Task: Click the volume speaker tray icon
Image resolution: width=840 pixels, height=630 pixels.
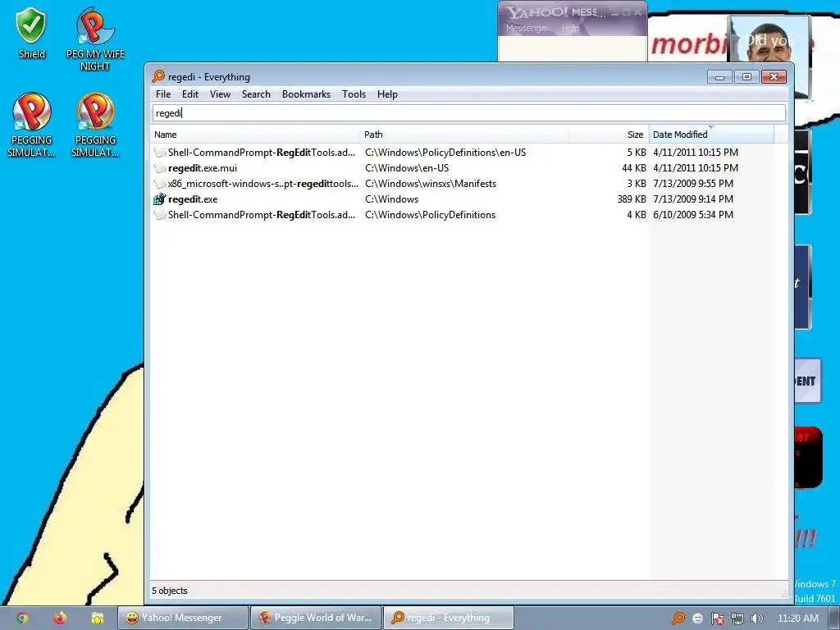Action: click(756, 619)
